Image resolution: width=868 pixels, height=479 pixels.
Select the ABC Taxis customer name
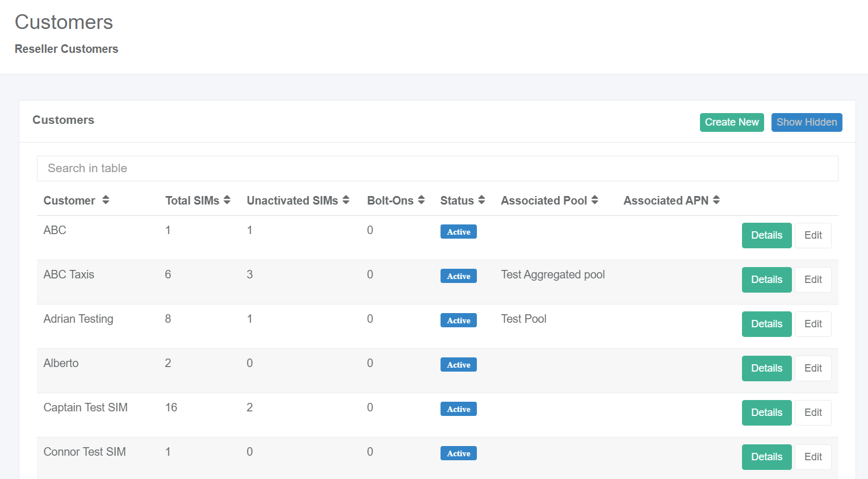coord(69,274)
